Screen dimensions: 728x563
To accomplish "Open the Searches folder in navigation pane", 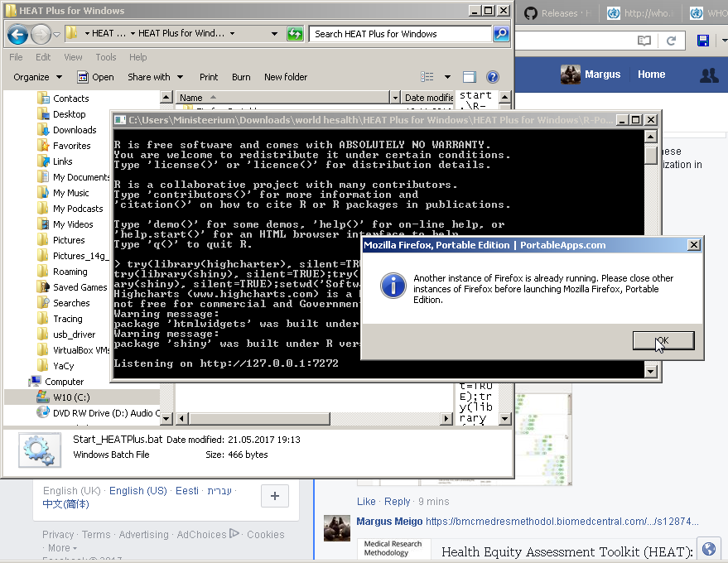I will 71,303.
